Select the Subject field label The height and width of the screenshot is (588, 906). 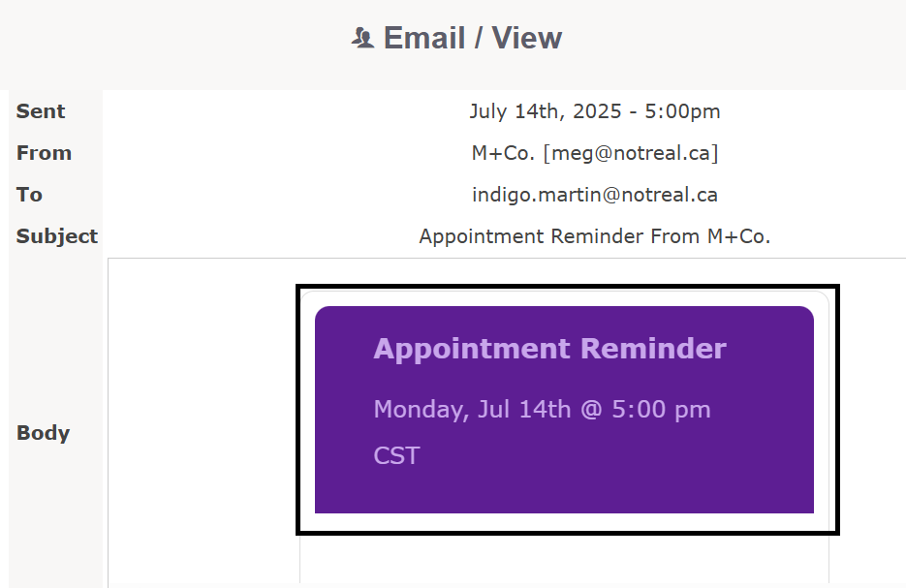[x=56, y=236]
